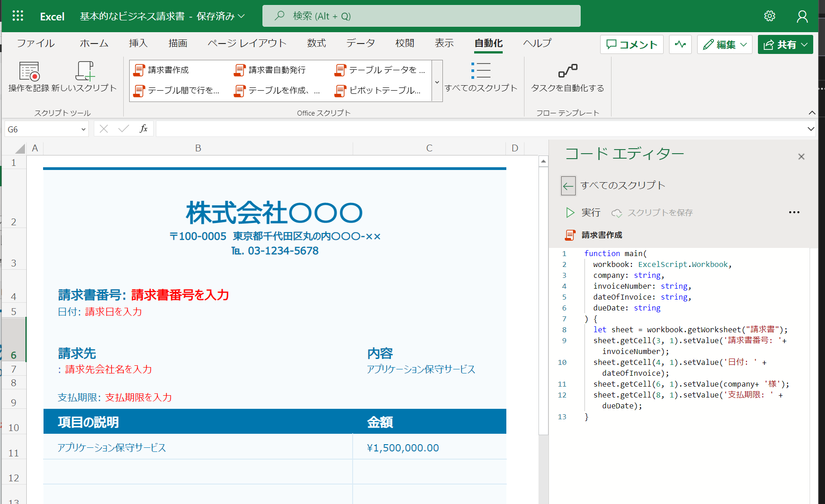Open the Name Box dropdown
The image size is (825, 504).
83,129
